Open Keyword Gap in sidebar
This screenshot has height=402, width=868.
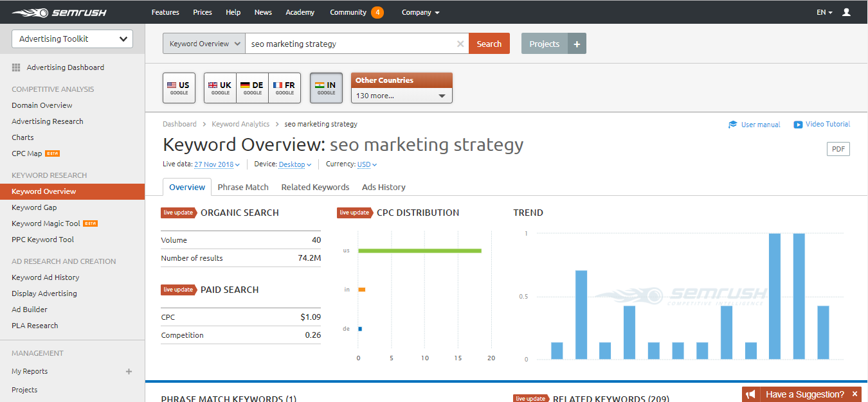tap(34, 207)
